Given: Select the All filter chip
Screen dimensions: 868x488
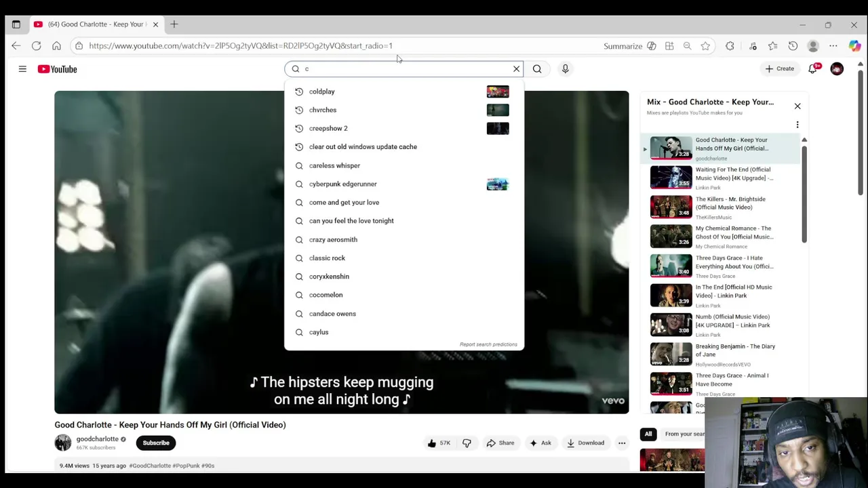Looking at the screenshot, I should (648, 434).
